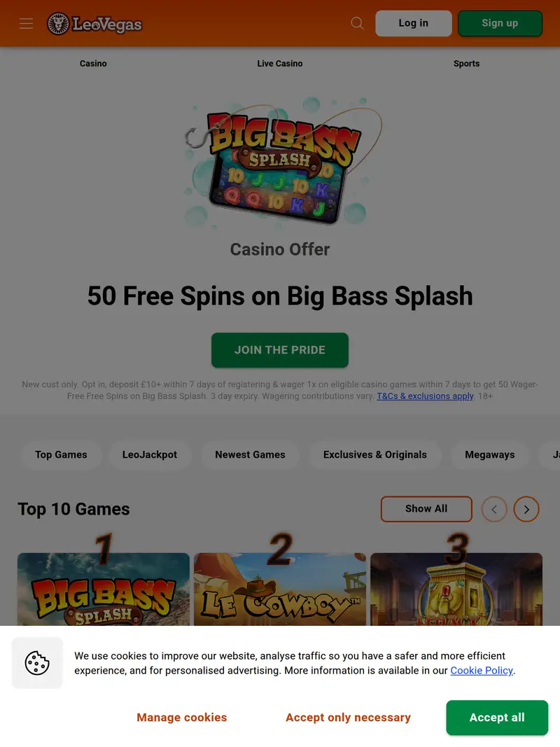This screenshot has width=560, height=747.
Task: Click the green Sign up button
Action: click(x=500, y=23)
